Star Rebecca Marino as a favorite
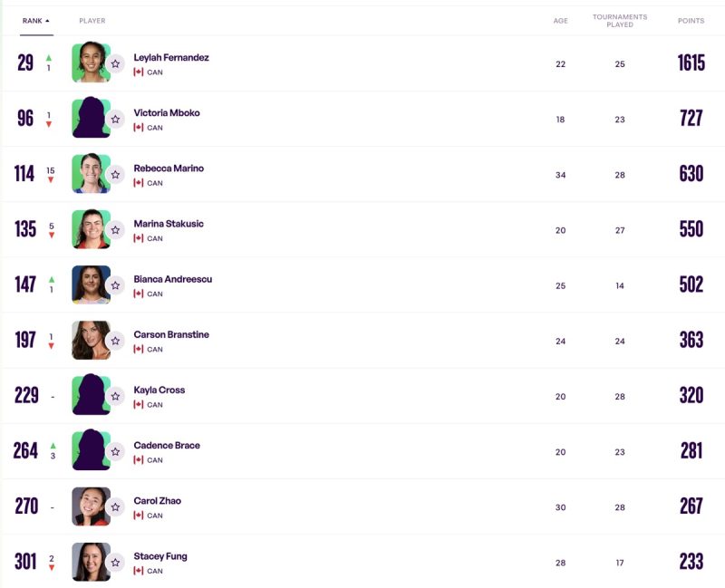Image resolution: width=725 pixels, height=588 pixels. [116, 175]
